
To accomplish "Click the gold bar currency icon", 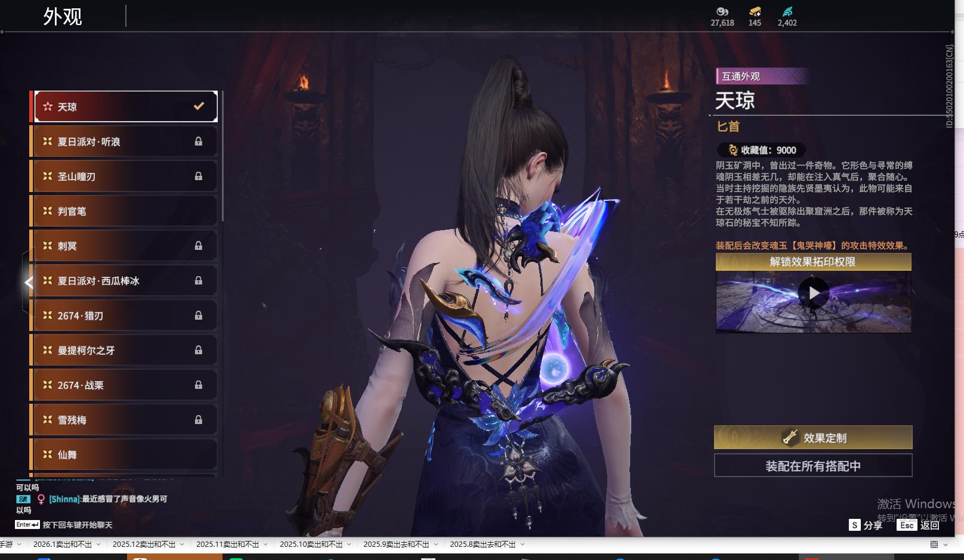I will pos(755,11).
